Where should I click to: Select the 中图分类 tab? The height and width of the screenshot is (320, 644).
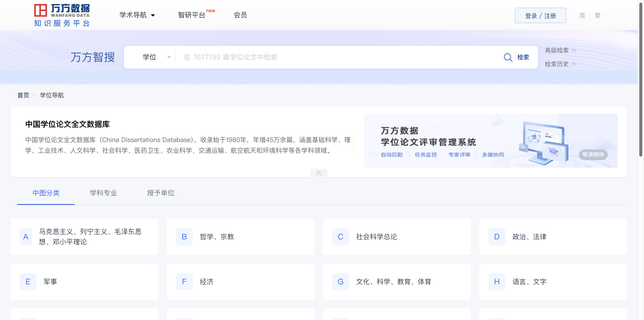click(x=46, y=193)
